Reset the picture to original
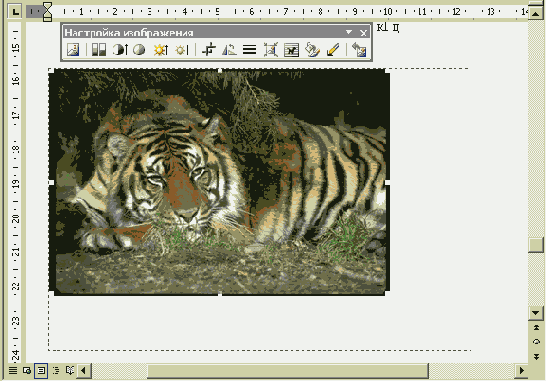 359,50
